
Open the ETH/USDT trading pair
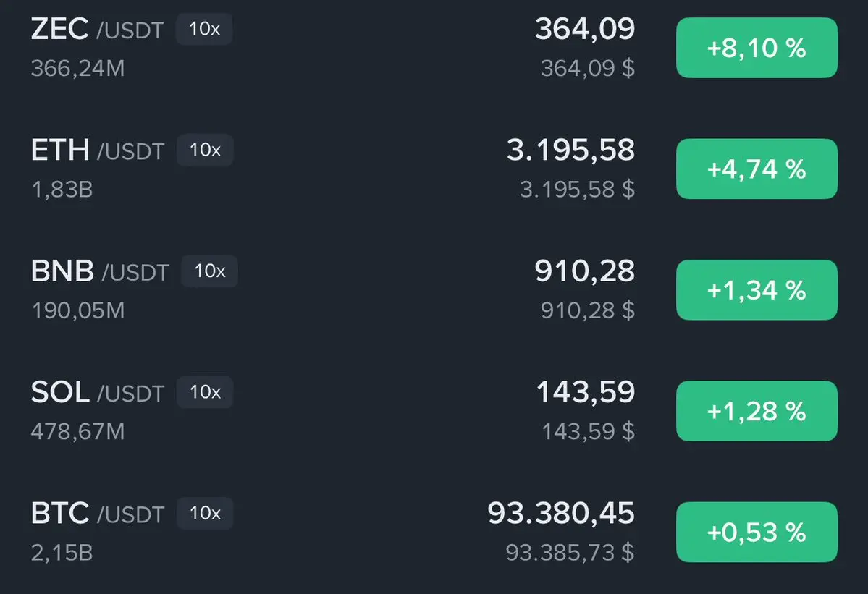coord(434,169)
